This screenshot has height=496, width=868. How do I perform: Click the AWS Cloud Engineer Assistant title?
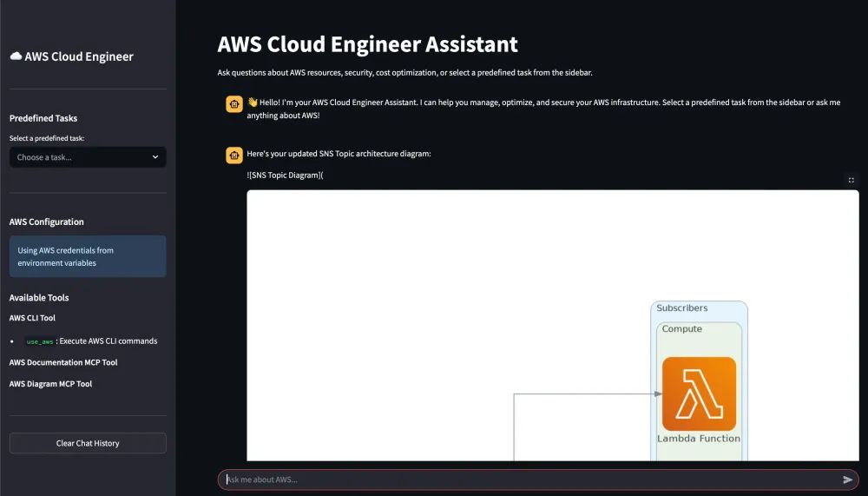click(367, 44)
